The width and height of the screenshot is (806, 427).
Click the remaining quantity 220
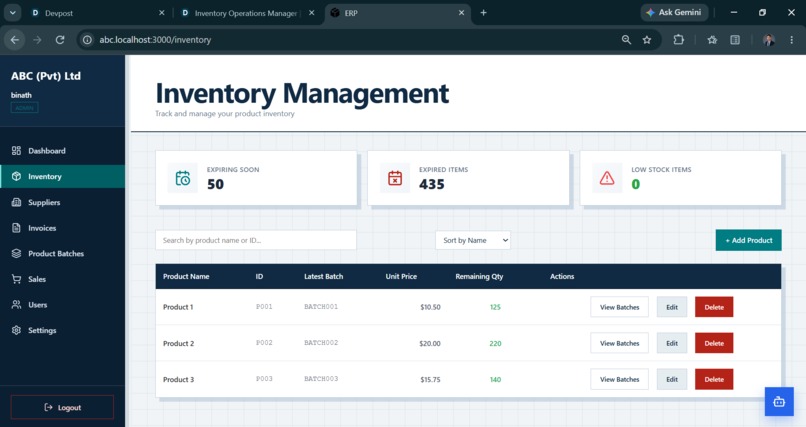[495, 343]
